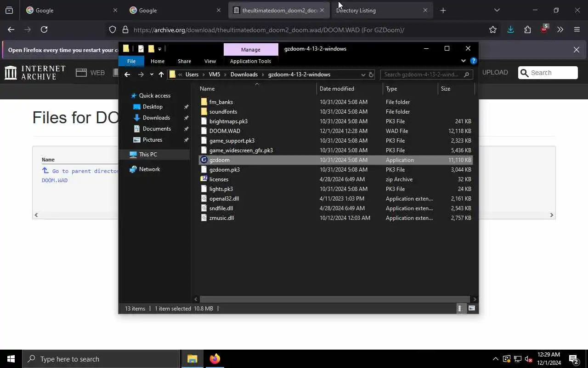Open File Explorer from the taskbar
Viewport: 588px width, 368px height.
tap(192, 359)
